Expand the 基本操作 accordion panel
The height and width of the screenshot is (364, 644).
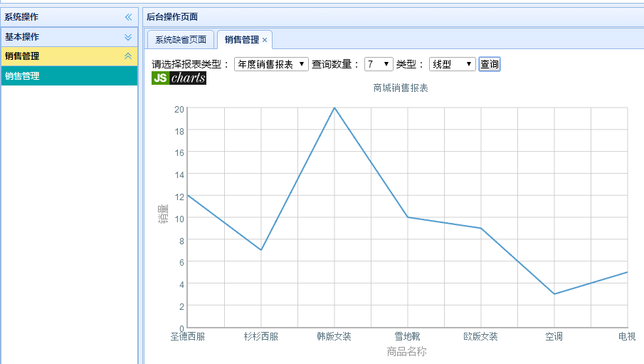(x=128, y=37)
